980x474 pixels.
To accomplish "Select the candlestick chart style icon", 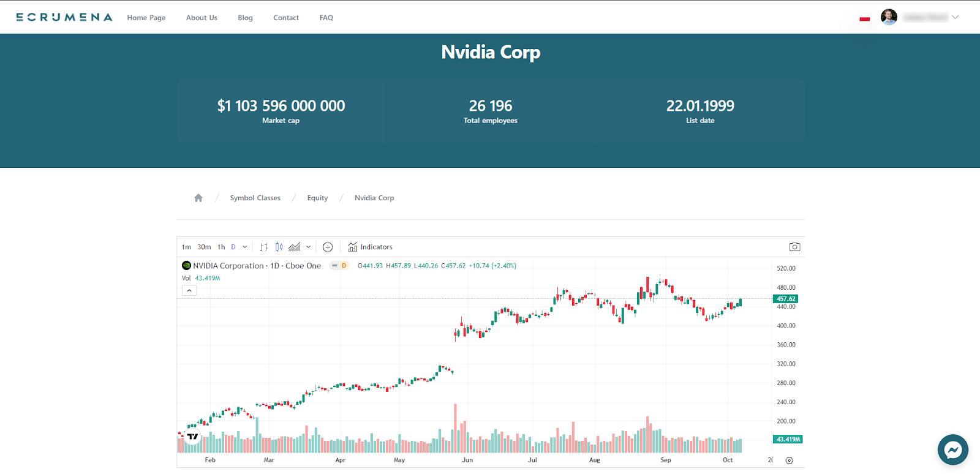I will coord(279,247).
